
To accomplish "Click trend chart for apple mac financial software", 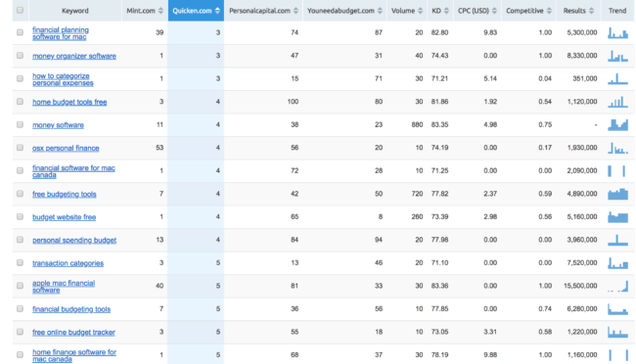I will (617, 286).
